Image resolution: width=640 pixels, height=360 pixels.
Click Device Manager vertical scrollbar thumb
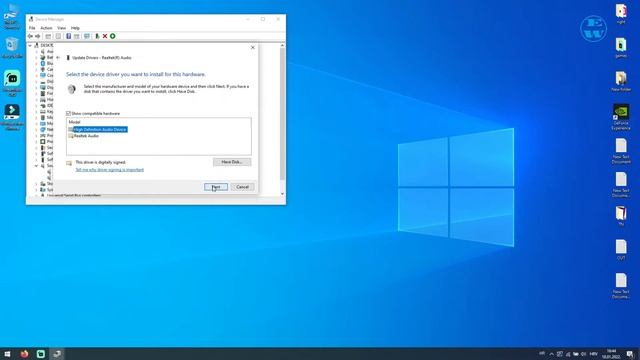pos(282,114)
